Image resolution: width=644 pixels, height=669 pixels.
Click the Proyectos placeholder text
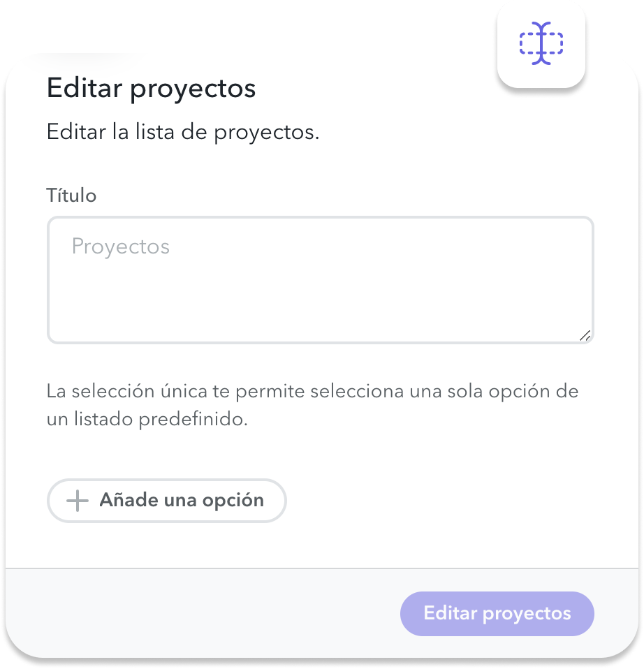[x=120, y=247]
